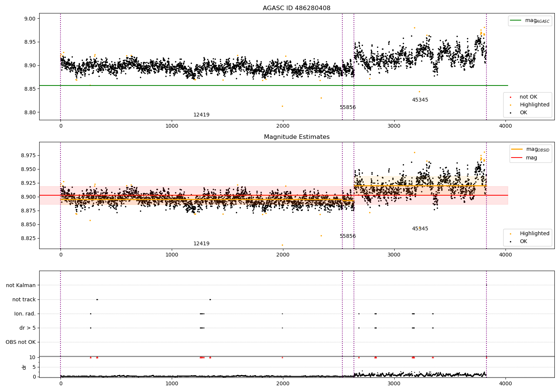Click the 12419 label in the Magnitude Estimates plot
The width and height of the screenshot is (560, 392).
[x=201, y=244]
